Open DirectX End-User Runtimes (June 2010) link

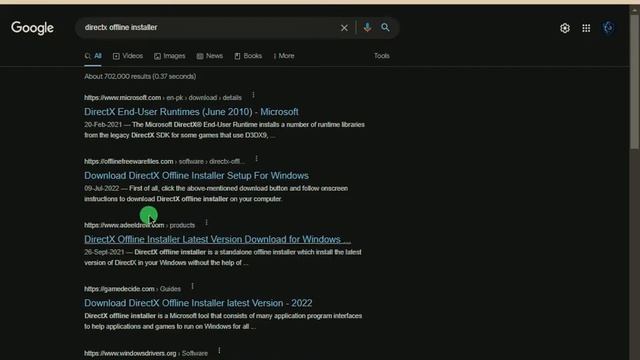[191, 112]
